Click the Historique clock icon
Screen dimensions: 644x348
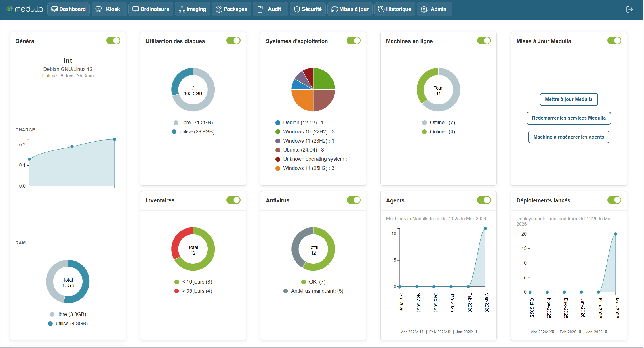381,9
